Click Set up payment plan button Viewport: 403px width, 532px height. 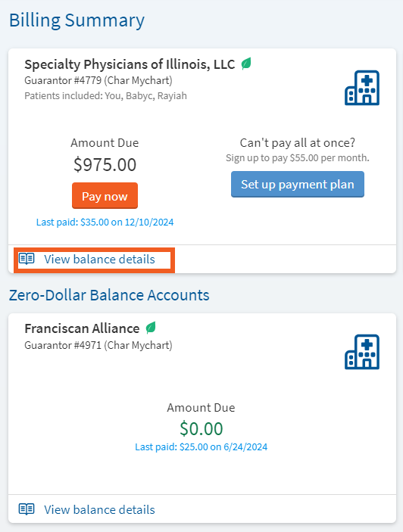pyautogui.click(x=298, y=184)
